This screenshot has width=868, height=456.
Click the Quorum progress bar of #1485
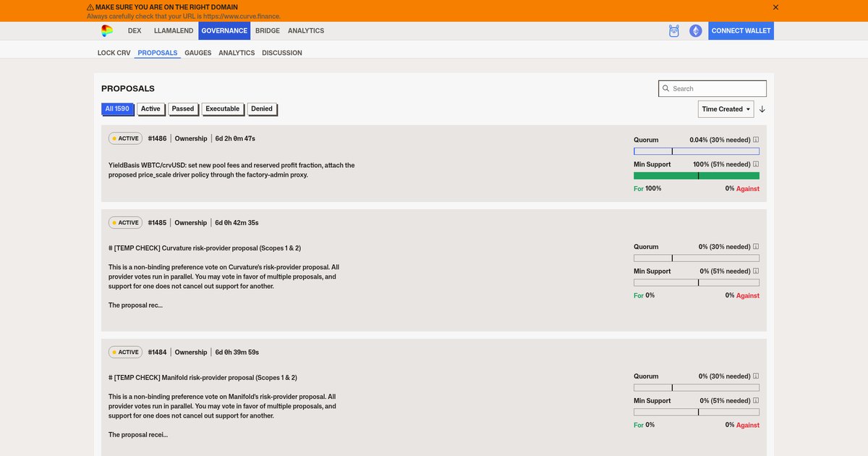697,258
